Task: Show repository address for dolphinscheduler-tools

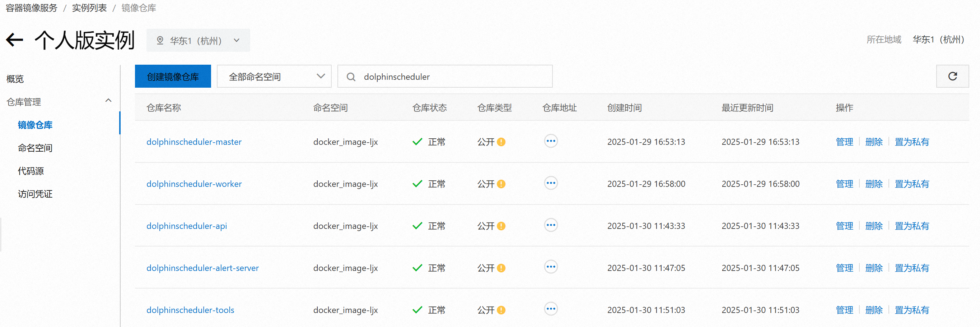Action: pyautogui.click(x=551, y=309)
